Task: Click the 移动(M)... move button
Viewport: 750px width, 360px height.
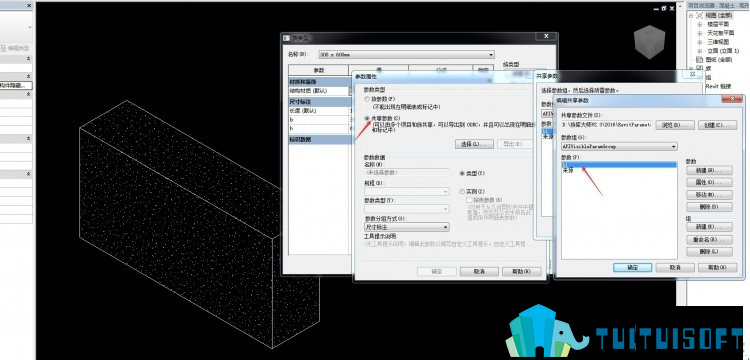Action: [x=709, y=195]
